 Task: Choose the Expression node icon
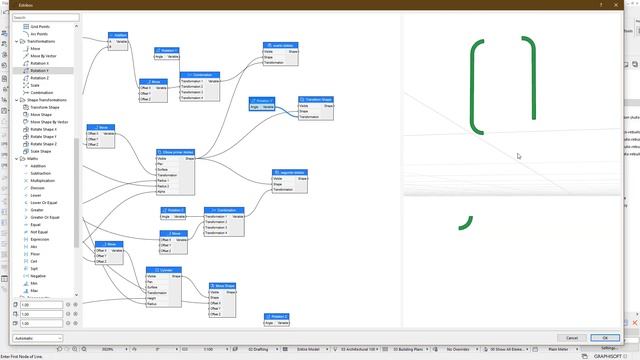(26, 240)
